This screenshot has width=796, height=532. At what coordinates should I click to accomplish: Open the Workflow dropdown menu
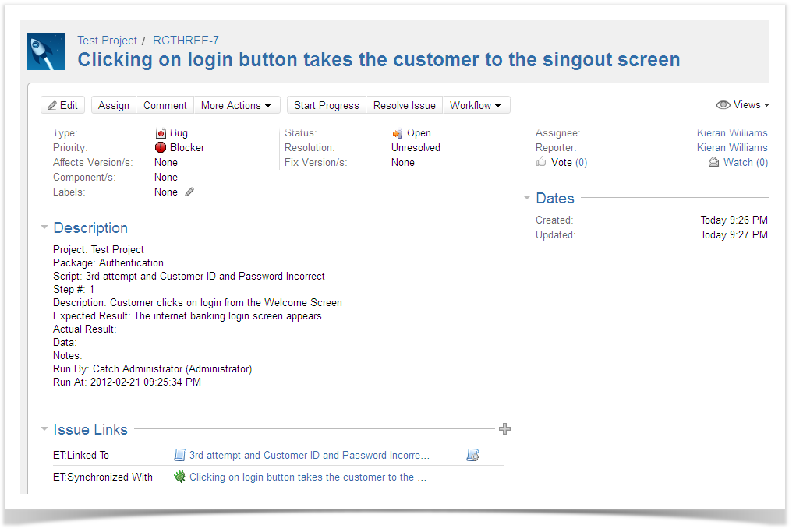click(x=476, y=105)
